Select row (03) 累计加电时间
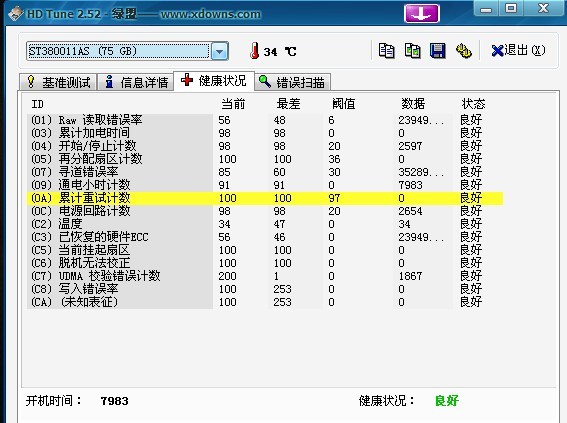Screen dimensions: 567x423 265,133
